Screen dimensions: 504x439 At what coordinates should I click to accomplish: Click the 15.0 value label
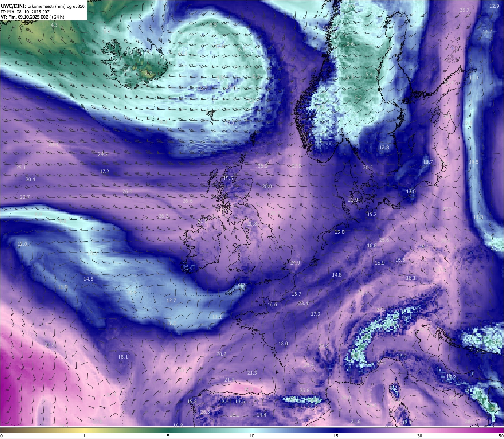[x=339, y=232]
